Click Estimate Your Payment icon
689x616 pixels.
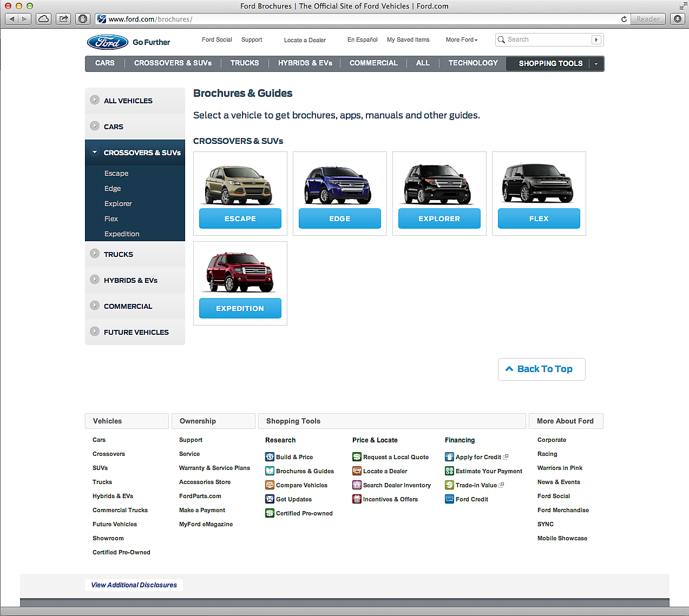pyautogui.click(x=449, y=471)
